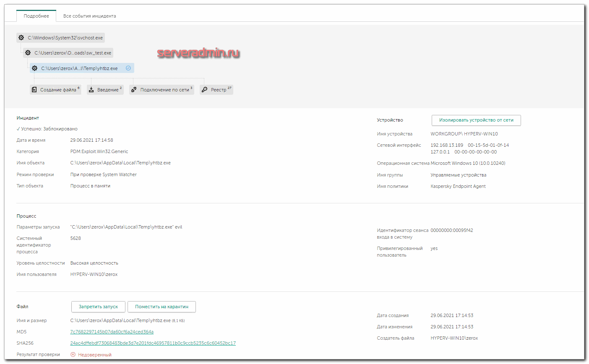The image size is (589, 364).
Task: Select the sw_test.exe tree node
Action: 73,53
